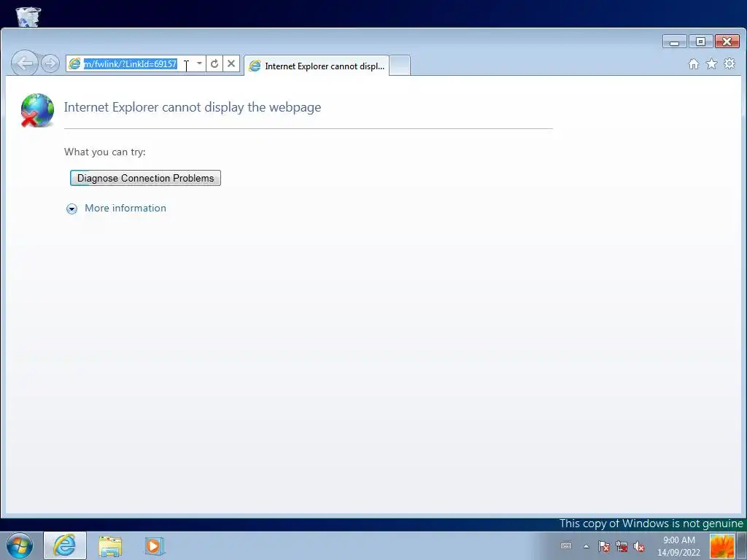The image size is (747, 560).
Task: Select the address bar URL field
Action: pyautogui.click(x=137, y=64)
